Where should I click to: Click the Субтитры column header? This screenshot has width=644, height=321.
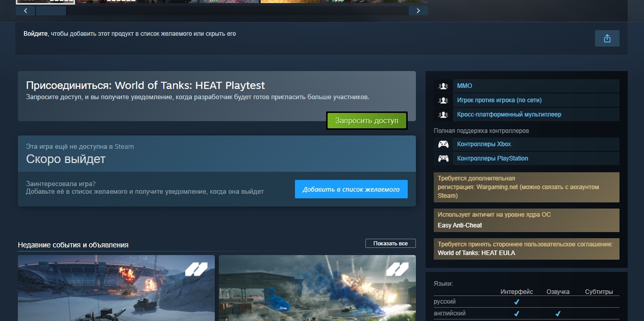[599, 292]
